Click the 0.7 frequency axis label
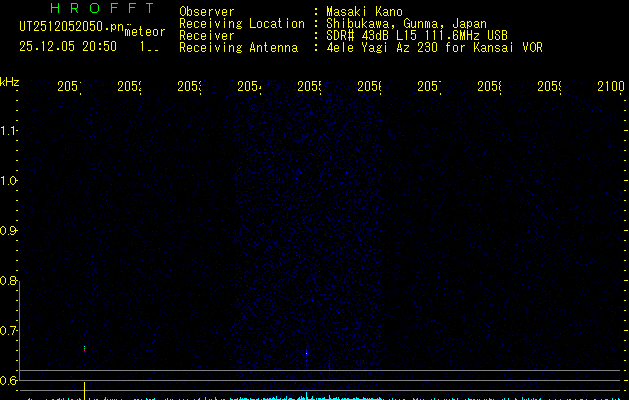The image size is (629, 400). 8,331
